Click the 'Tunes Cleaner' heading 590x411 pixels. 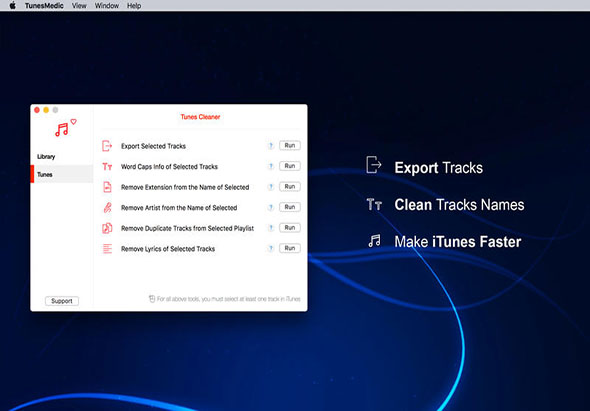pyautogui.click(x=200, y=117)
